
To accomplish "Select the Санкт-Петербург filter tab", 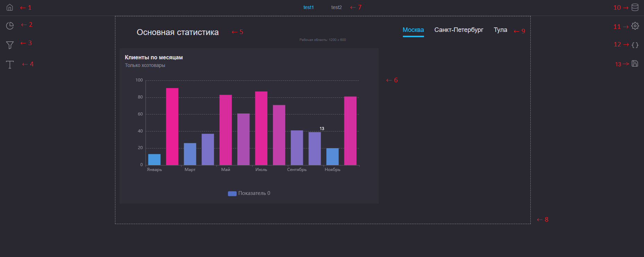I will pos(458,30).
